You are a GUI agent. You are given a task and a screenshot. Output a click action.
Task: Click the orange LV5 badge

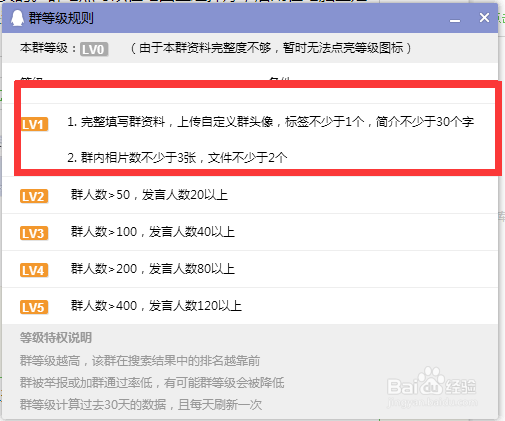34,307
